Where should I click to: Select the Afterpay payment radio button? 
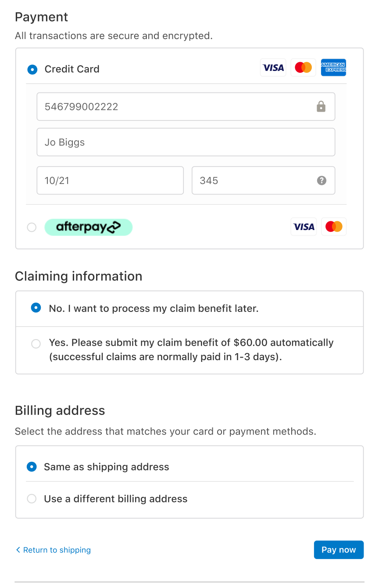coord(32,227)
